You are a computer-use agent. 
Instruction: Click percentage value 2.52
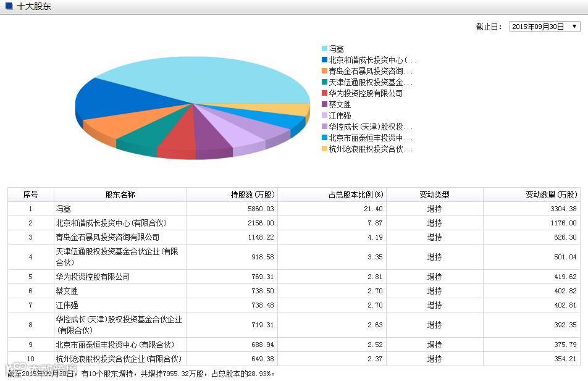375,345
